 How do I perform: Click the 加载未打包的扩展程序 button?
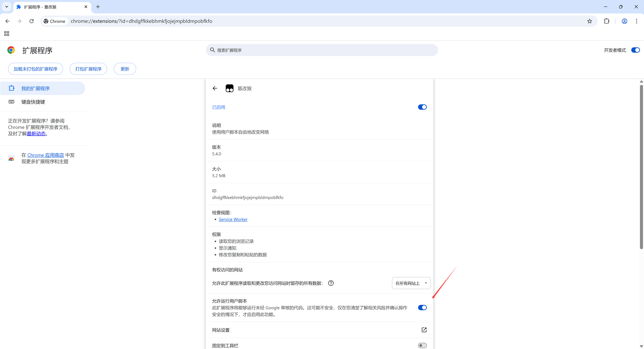tap(36, 69)
